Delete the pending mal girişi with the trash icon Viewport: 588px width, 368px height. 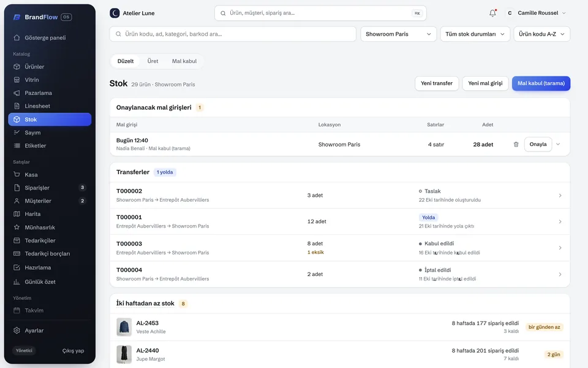[516, 145]
